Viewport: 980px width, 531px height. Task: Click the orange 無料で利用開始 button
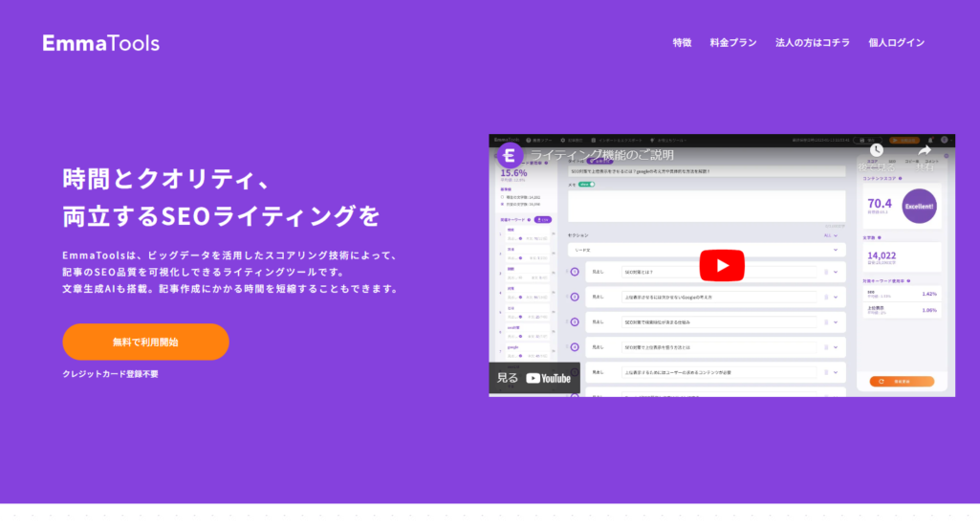click(x=145, y=342)
